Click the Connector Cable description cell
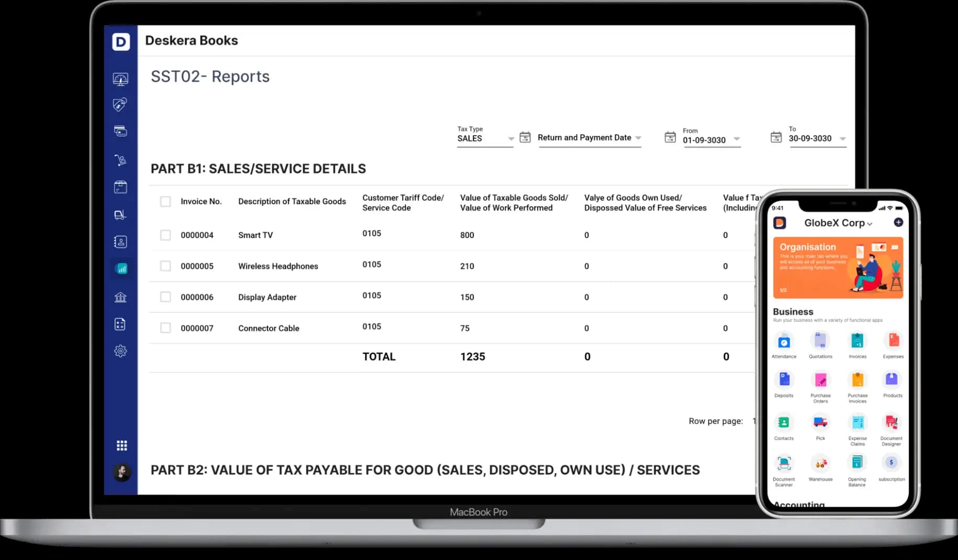Viewport: 958px width, 560px height. pyautogui.click(x=269, y=328)
